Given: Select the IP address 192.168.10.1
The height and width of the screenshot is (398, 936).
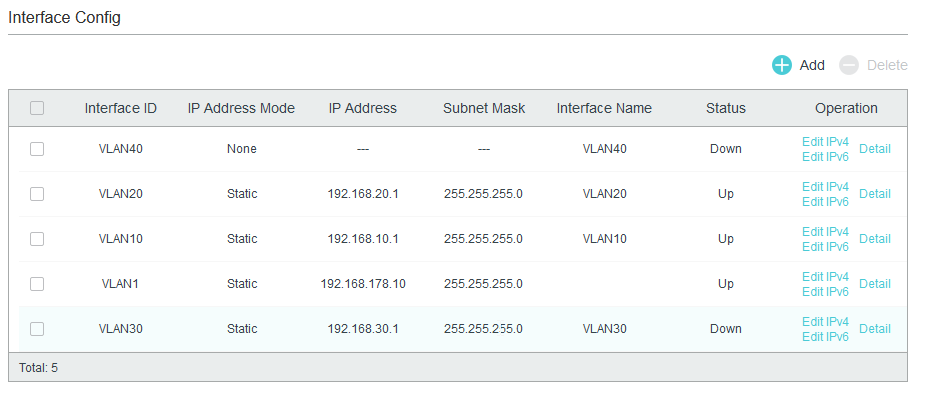Looking at the screenshot, I should point(362,239).
